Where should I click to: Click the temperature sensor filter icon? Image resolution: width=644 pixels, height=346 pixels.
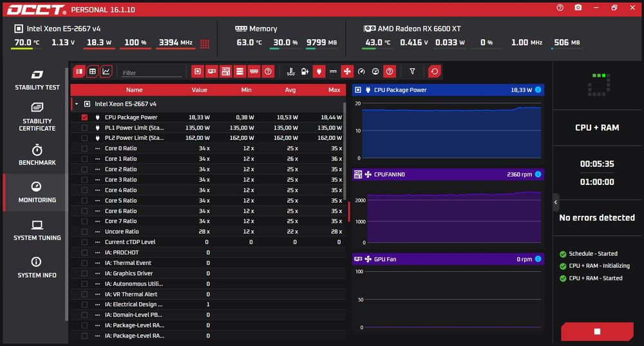[291, 72]
